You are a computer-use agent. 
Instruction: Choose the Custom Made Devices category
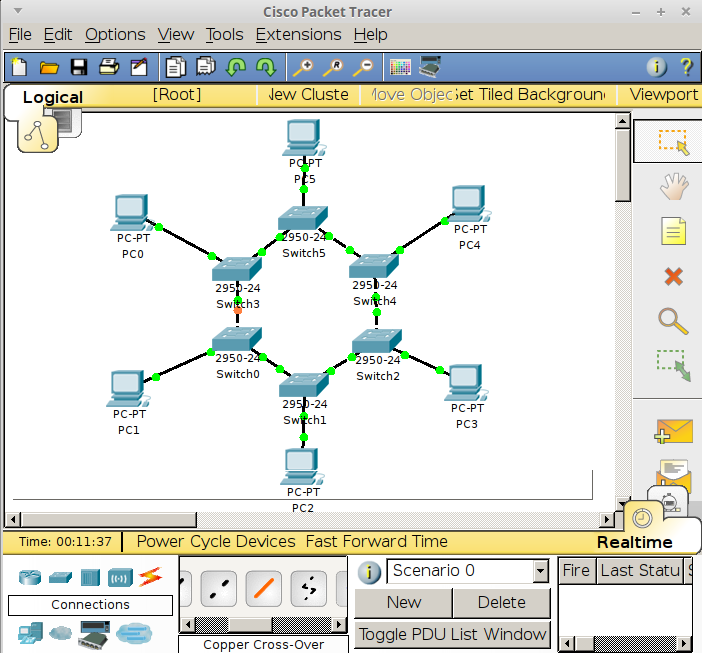[94, 634]
